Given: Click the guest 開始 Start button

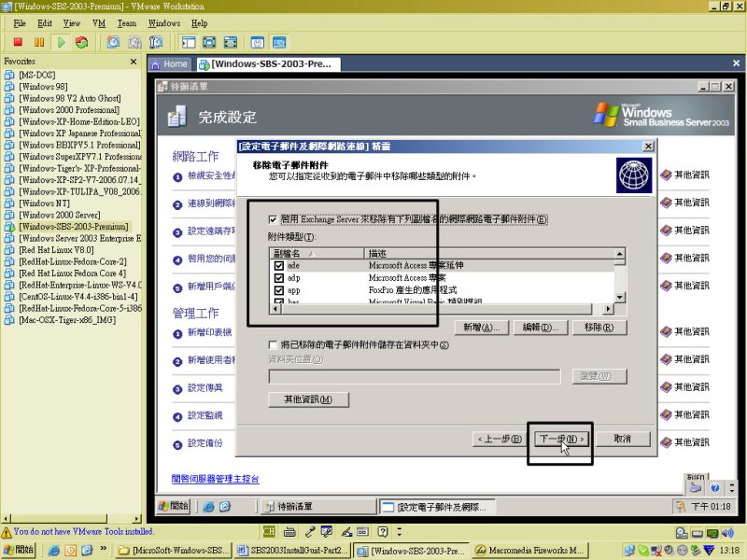Looking at the screenshot, I should (x=174, y=506).
